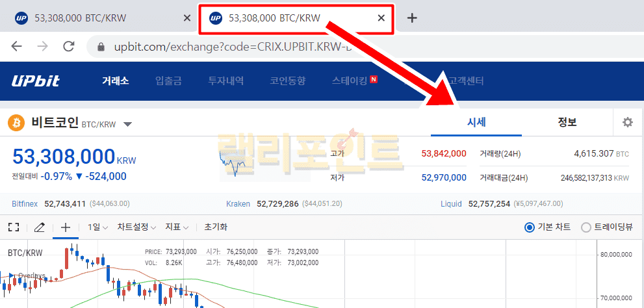This screenshot has height=308, width=644.
Task: Select the crosshair cursor tool
Action: pyautogui.click(x=65, y=227)
